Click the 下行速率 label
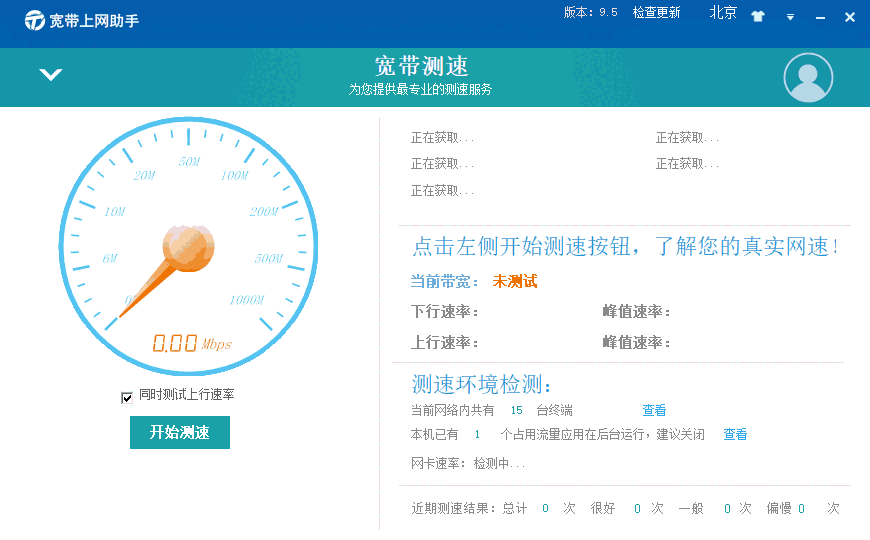 (x=444, y=311)
